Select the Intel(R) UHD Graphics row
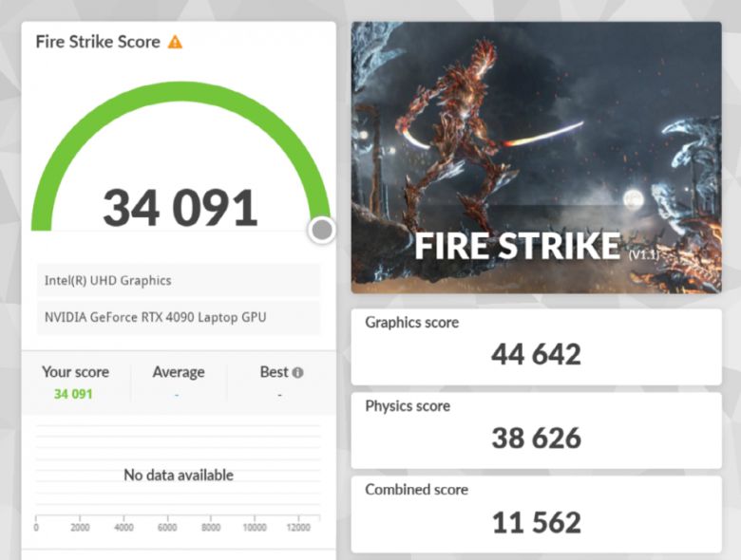The image size is (741, 560). click(179, 281)
